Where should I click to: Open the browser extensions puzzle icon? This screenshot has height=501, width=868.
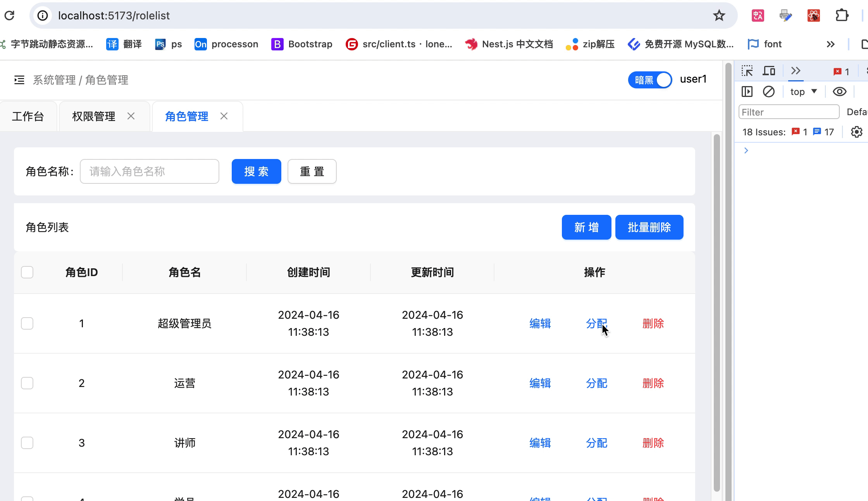(x=842, y=16)
